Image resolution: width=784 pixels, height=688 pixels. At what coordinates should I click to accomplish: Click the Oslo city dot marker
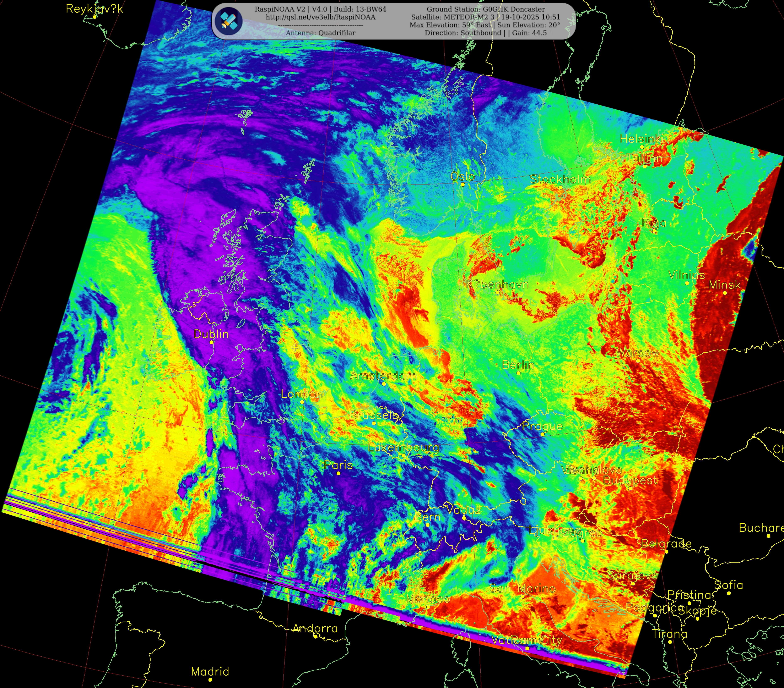click(463, 185)
